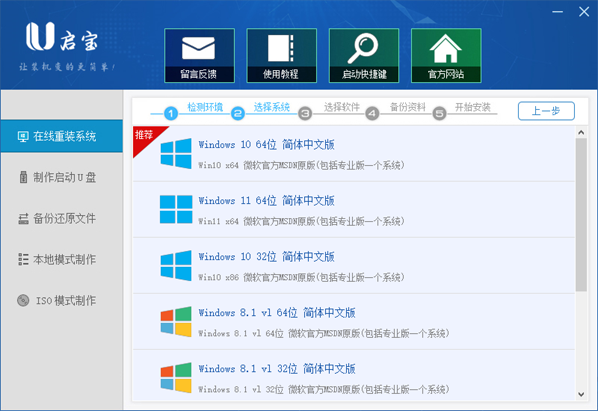
Task: Click the 上一步 previous step button
Action: point(546,111)
